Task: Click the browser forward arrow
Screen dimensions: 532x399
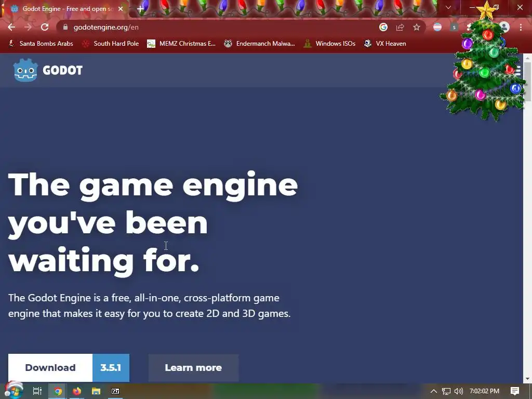Action: point(28,27)
